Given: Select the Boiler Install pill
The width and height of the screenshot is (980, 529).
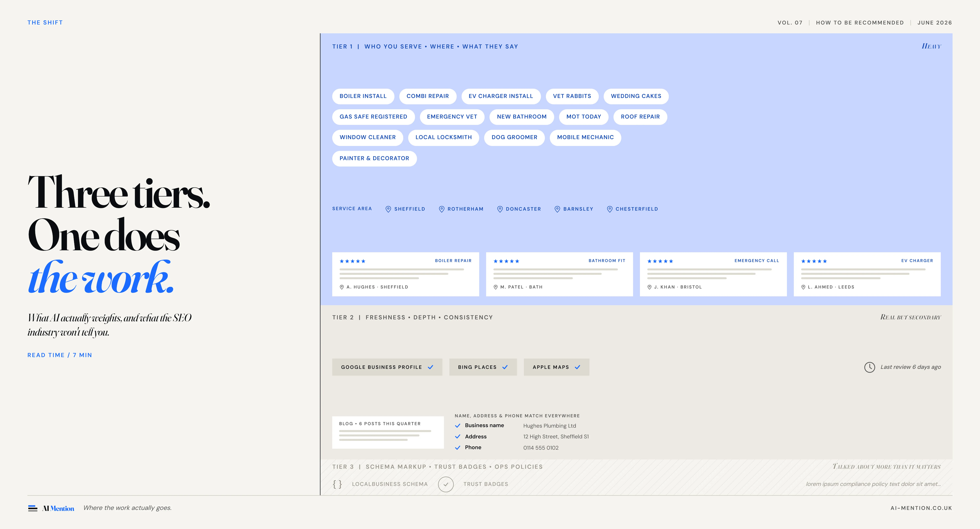Looking at the screenshot, I should tap(363, 96).
